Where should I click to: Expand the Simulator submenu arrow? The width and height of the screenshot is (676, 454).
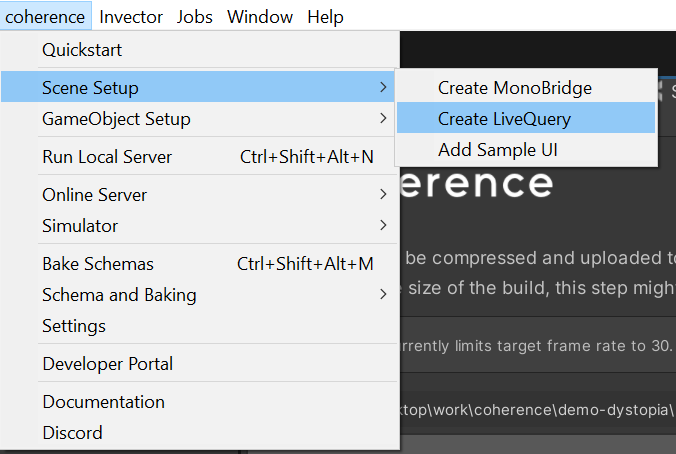coord(383,225)
